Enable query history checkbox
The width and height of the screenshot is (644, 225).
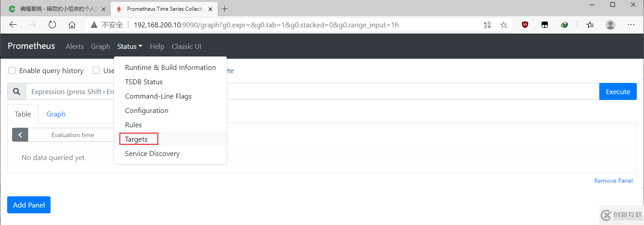click(12, 70)
